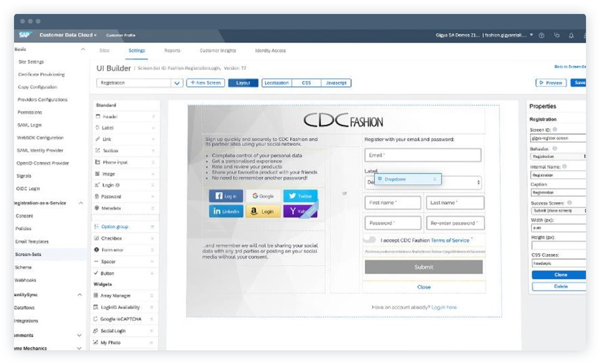Open the Reports tab

pos(172,50)
